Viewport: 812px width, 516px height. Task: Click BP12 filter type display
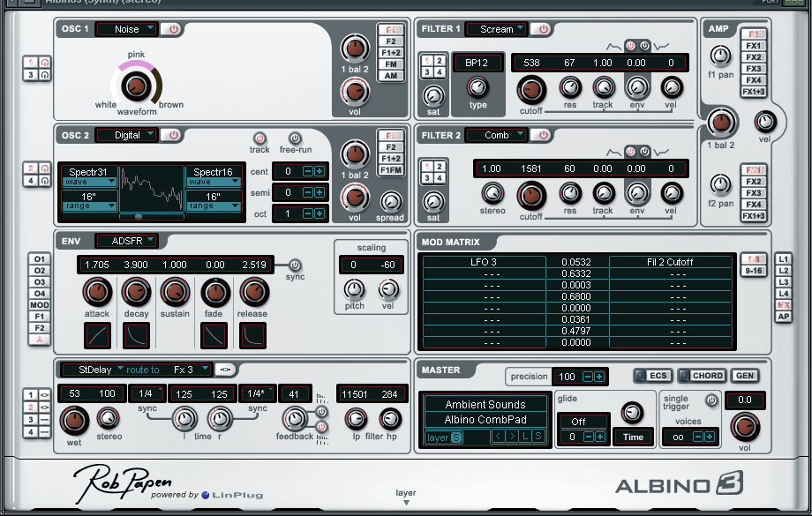pyautogui.click(x=477, y=63)
